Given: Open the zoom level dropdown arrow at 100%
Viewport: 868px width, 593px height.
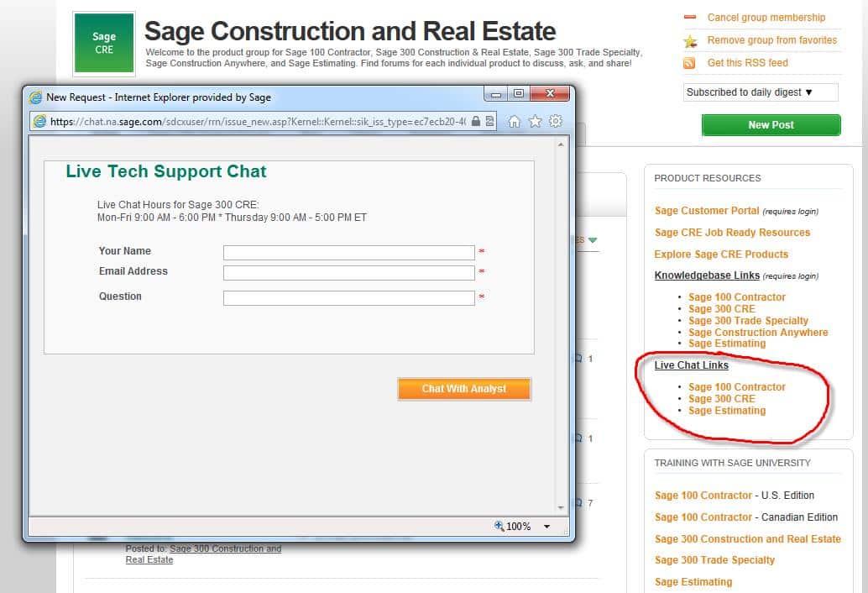Looking at the screenshot, I should 547,527.
